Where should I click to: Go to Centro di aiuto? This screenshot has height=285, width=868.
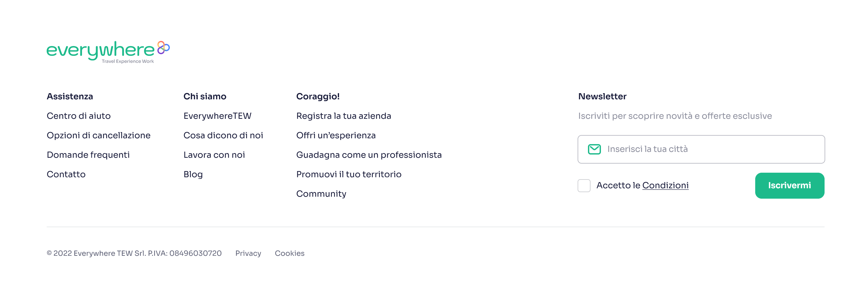coord(78,116)
